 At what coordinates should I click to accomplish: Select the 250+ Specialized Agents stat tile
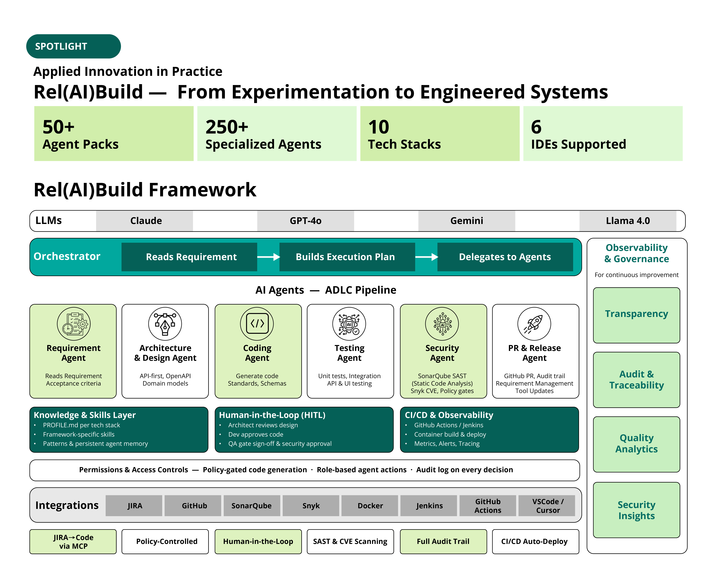(277, 133)
